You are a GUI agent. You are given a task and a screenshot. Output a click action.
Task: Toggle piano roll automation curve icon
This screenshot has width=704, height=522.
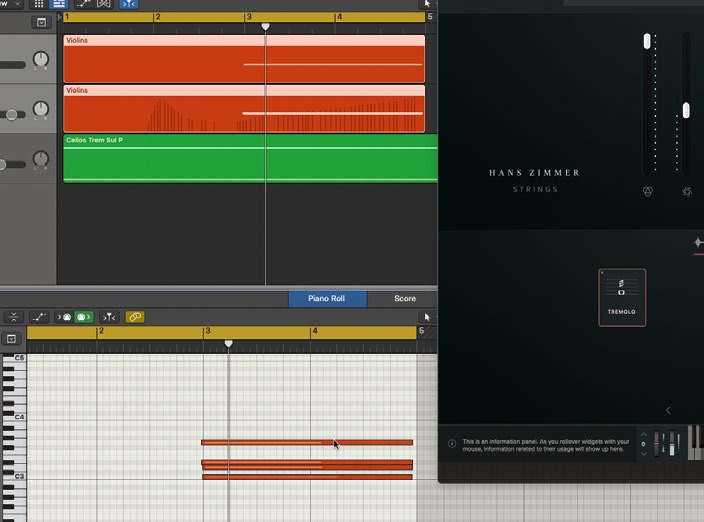click(x=39, y=317)
